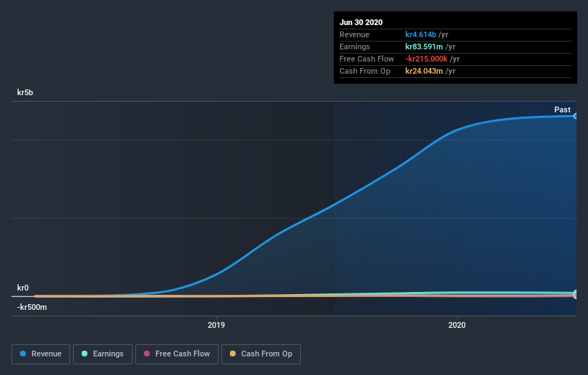Image resolution: width=588 pixels, height=375 pixels.
Task: Select the Earnings data point at chart end
Action: [575, 293]
